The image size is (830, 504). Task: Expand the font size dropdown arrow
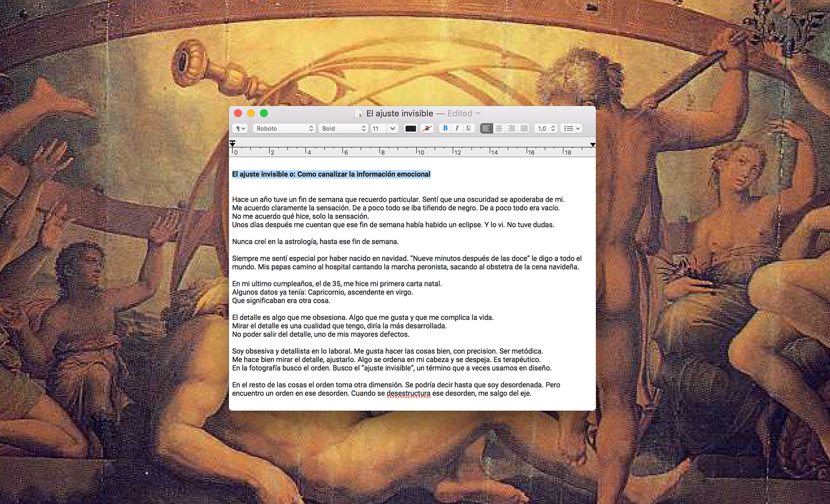[393, 128]
